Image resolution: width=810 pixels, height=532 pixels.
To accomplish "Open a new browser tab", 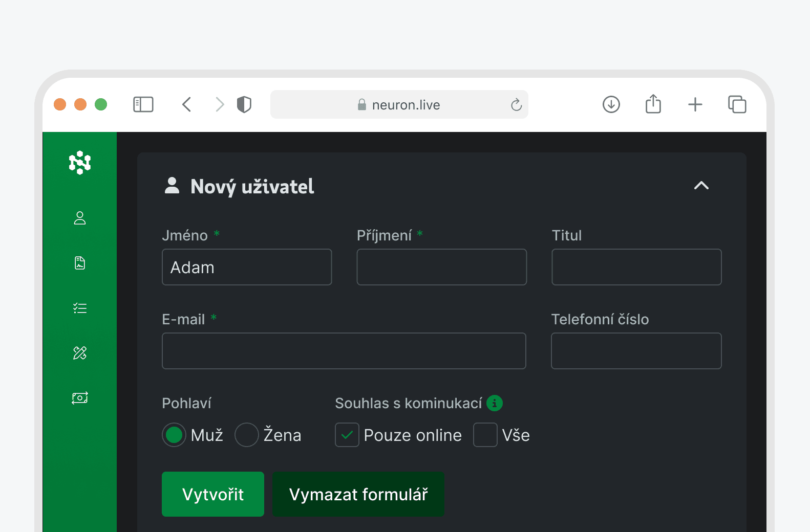I will click(695, 104).
